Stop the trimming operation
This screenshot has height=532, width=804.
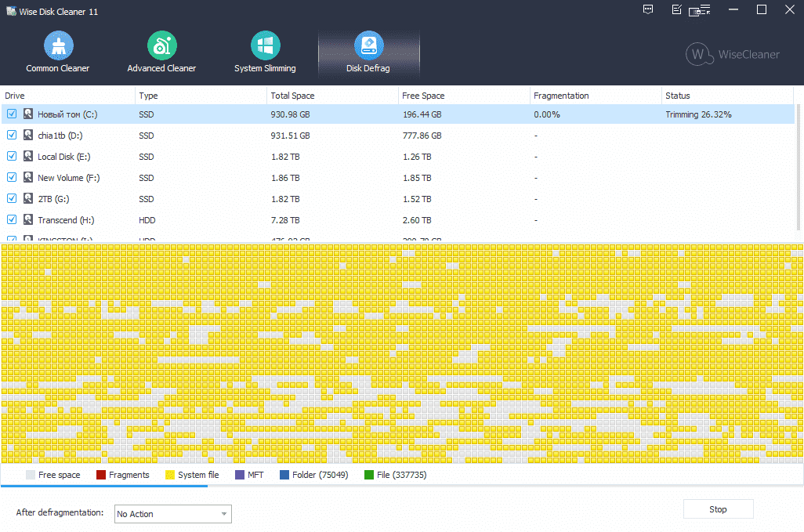pyautogui.click(x=719, y=509)
